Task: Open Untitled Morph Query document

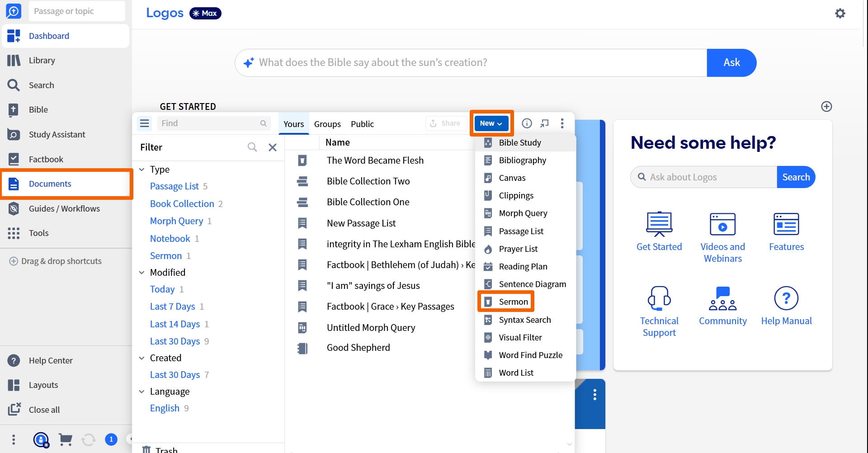Action: [371, 328]
